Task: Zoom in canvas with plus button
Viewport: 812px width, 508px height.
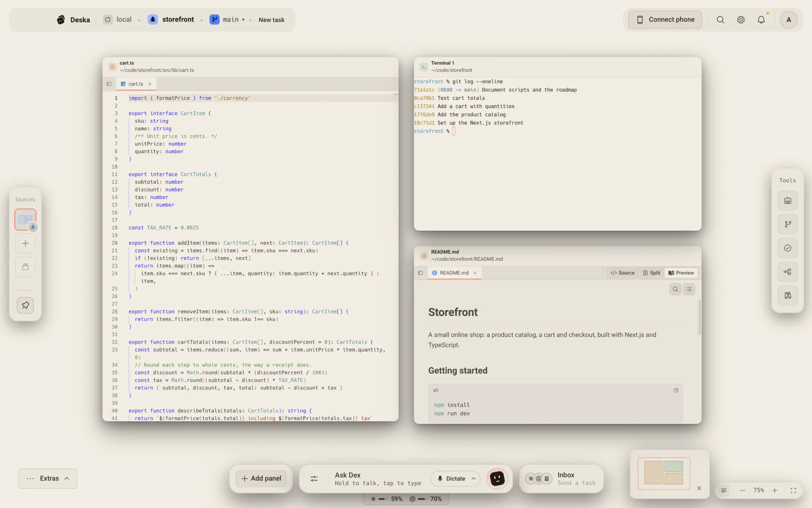Action: coord(775,491)
